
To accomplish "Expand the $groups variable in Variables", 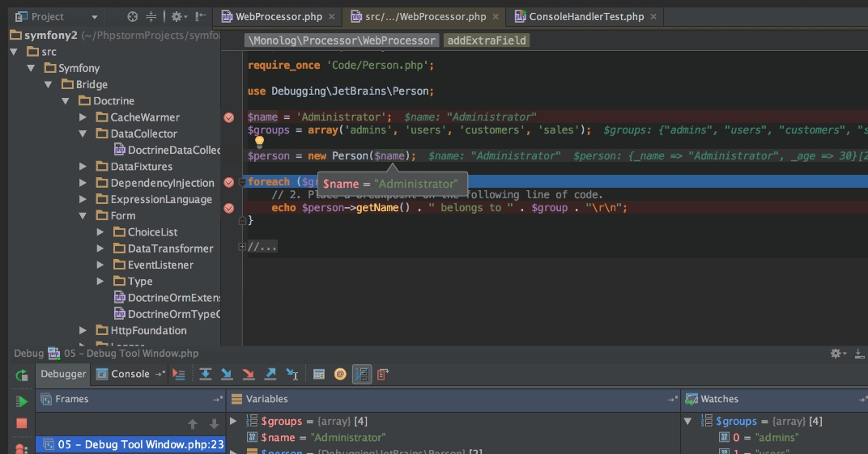I will [233, 422].
